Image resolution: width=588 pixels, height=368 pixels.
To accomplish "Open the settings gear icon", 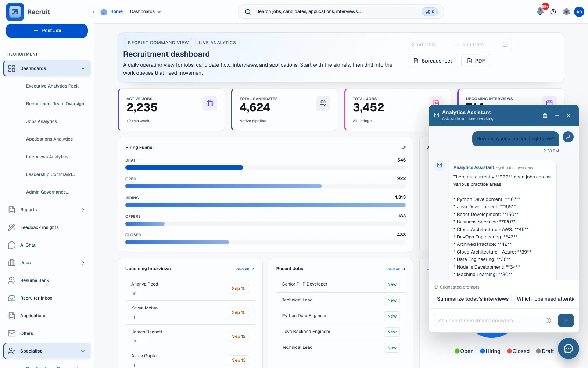I will (x=566, y=12).
